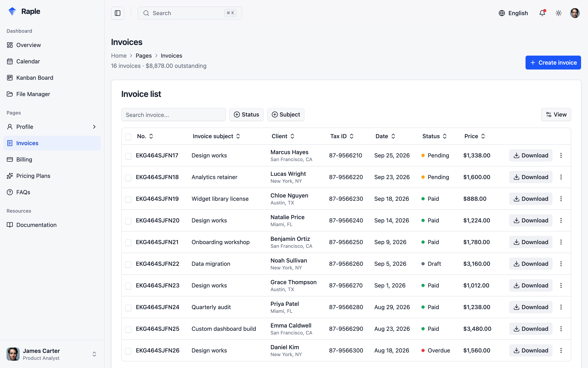
Task: Click the $3,160.00 price cell
Action: 477,264
